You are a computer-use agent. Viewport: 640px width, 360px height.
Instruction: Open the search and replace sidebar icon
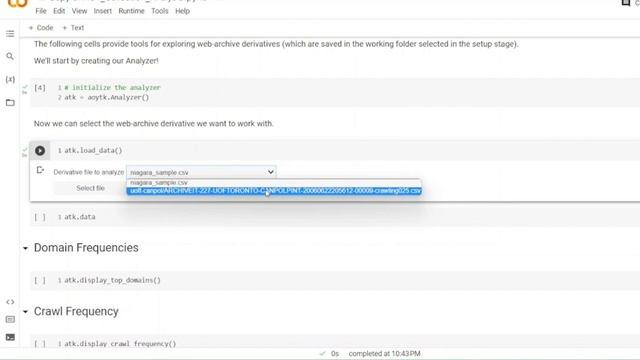click(10, 56)
